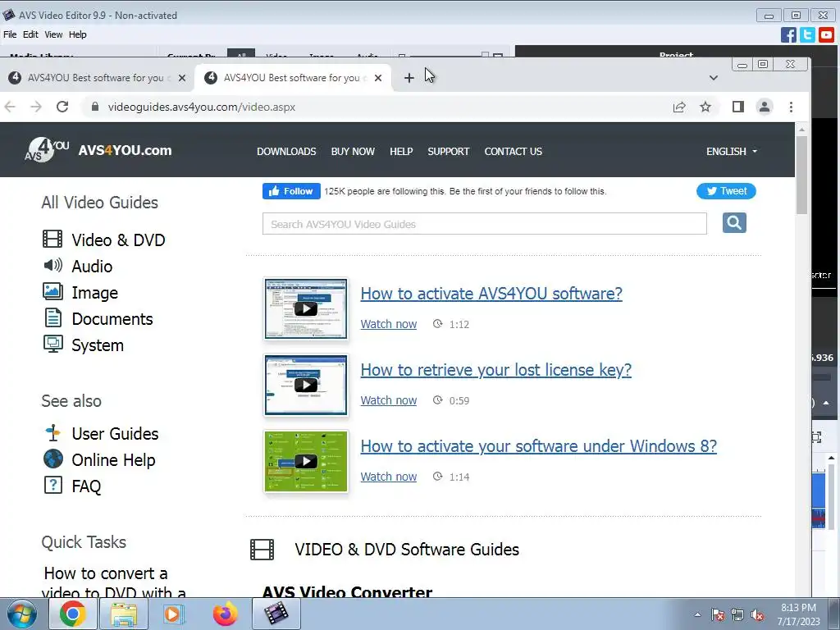The image size is (840, 630).
Task: Click the Online Help globe icon
Action: (53, 459)
